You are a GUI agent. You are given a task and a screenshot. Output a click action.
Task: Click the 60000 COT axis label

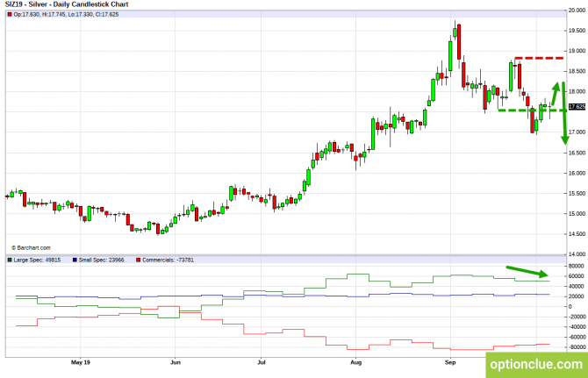click(576, 276)
